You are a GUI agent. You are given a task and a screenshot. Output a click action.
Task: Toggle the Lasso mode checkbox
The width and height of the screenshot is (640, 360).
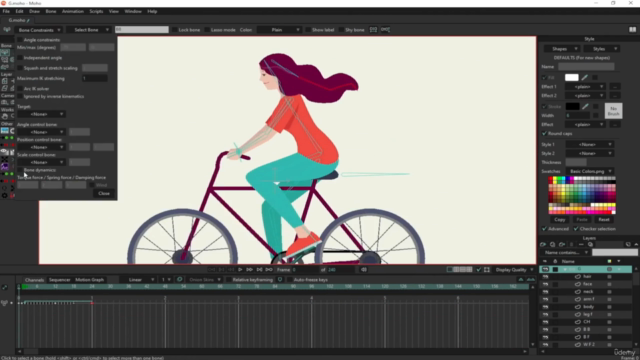coord(207,30)
